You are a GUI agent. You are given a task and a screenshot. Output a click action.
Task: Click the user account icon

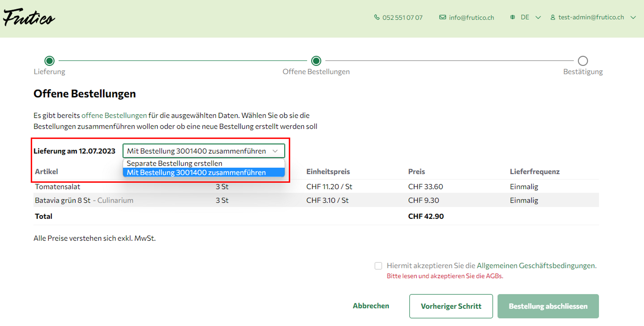coord(553,17)
